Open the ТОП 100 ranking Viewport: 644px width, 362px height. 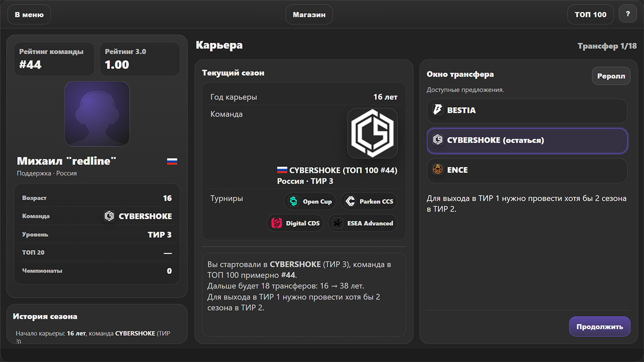591,15
